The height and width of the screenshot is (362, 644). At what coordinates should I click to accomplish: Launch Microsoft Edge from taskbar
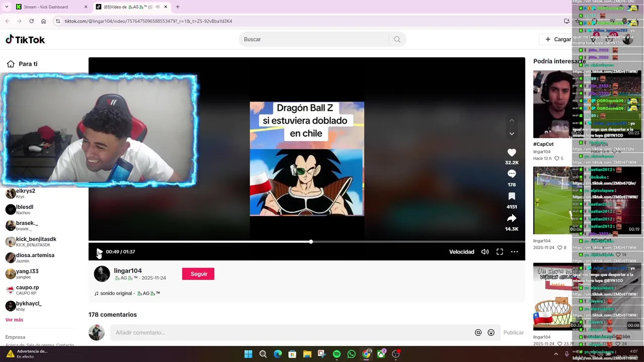pos(278,354)
